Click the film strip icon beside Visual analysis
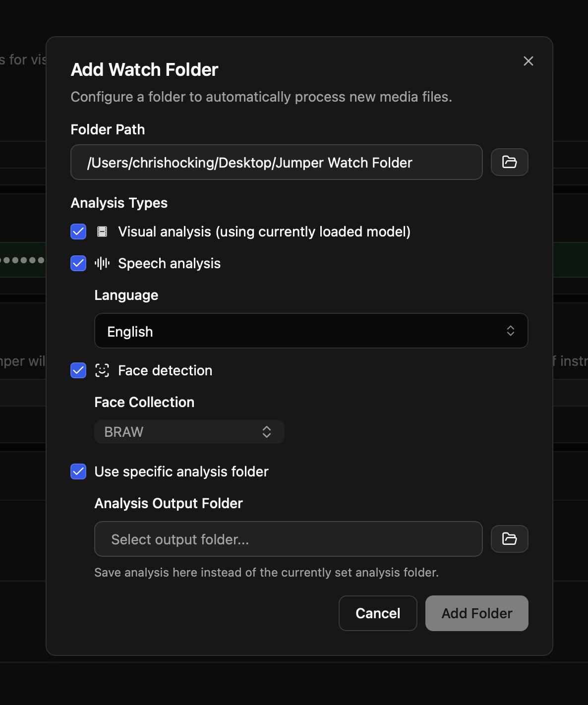588x705 pixels. (x=102, y=232)
